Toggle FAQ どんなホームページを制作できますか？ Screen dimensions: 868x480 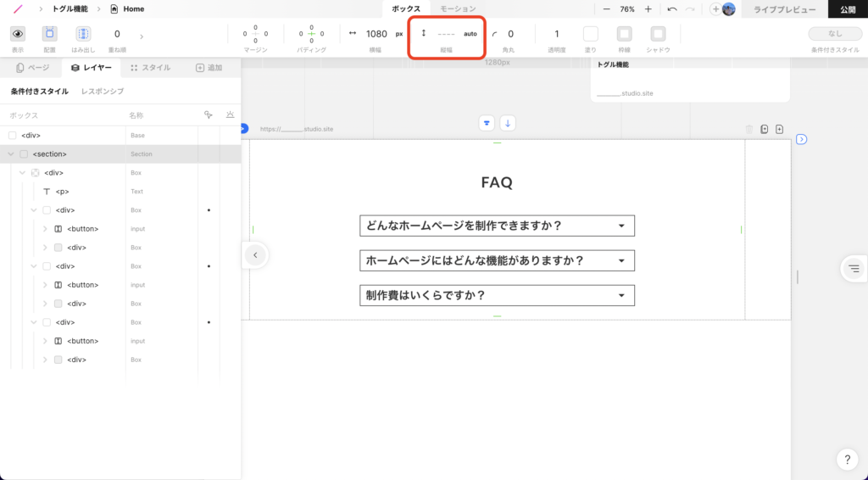(497, 226)
